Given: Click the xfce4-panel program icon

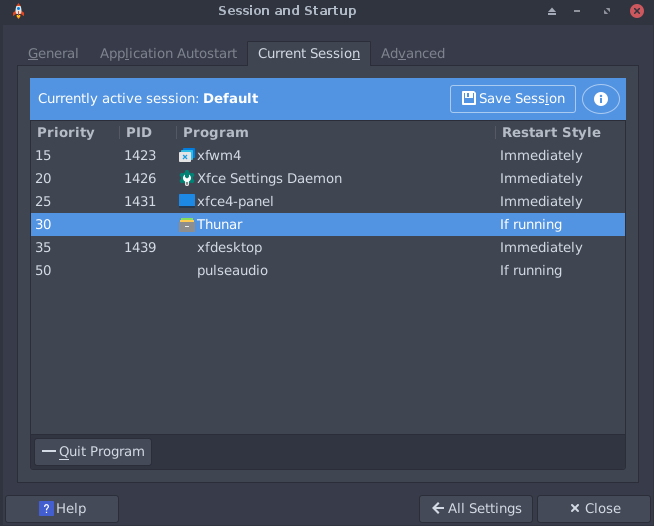Looking at the screenshot, I should 186,201.
